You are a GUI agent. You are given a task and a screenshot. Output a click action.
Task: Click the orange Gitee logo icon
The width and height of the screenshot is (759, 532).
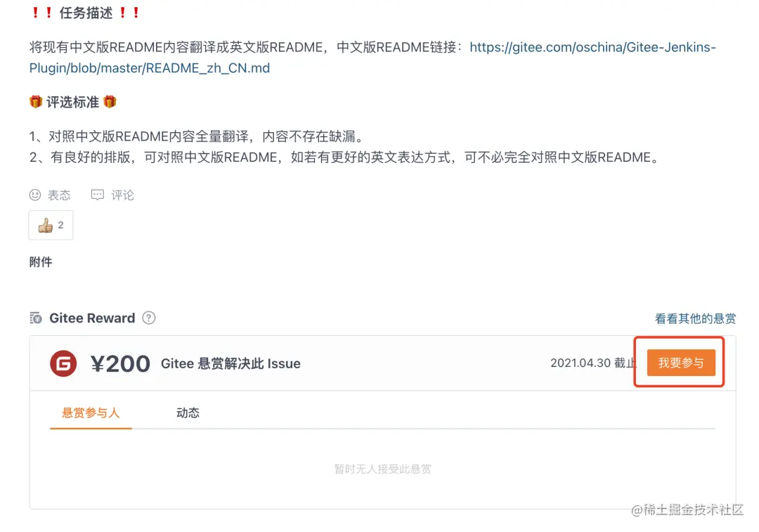63,363
